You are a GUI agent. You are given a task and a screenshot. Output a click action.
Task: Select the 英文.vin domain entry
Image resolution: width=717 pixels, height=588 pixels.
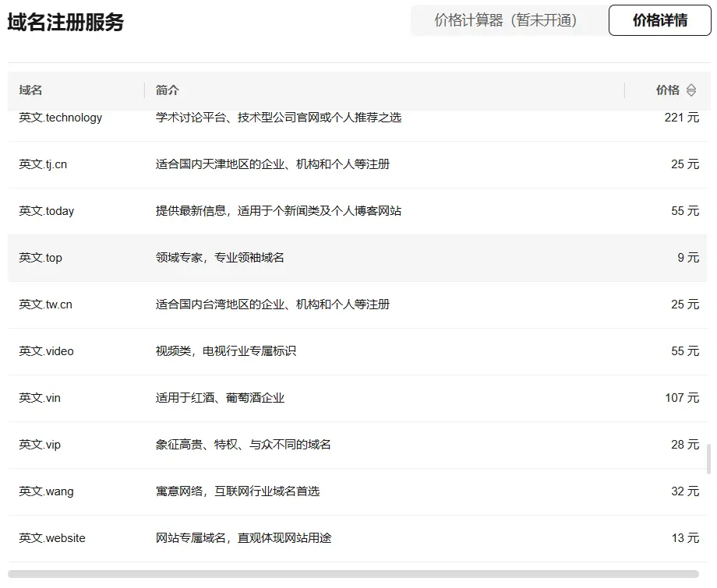tap(40, 398)
